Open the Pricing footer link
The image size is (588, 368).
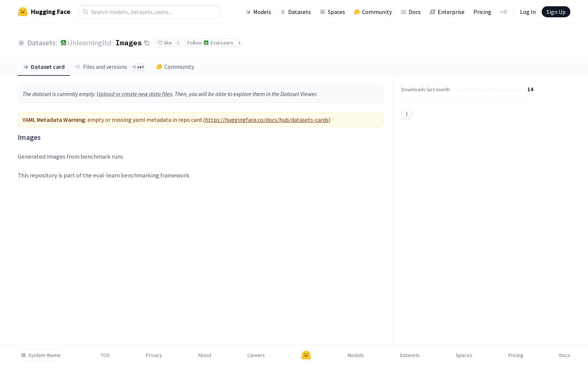click(516, 355)
